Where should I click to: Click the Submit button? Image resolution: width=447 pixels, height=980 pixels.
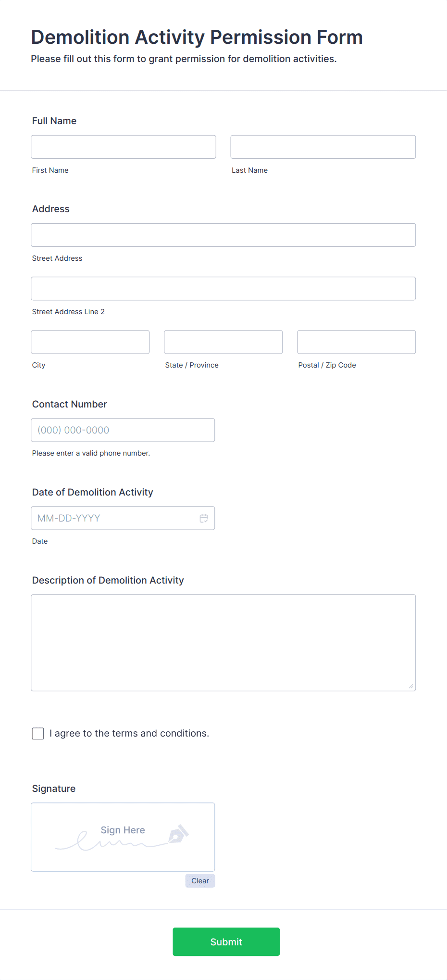coord(226,942)
